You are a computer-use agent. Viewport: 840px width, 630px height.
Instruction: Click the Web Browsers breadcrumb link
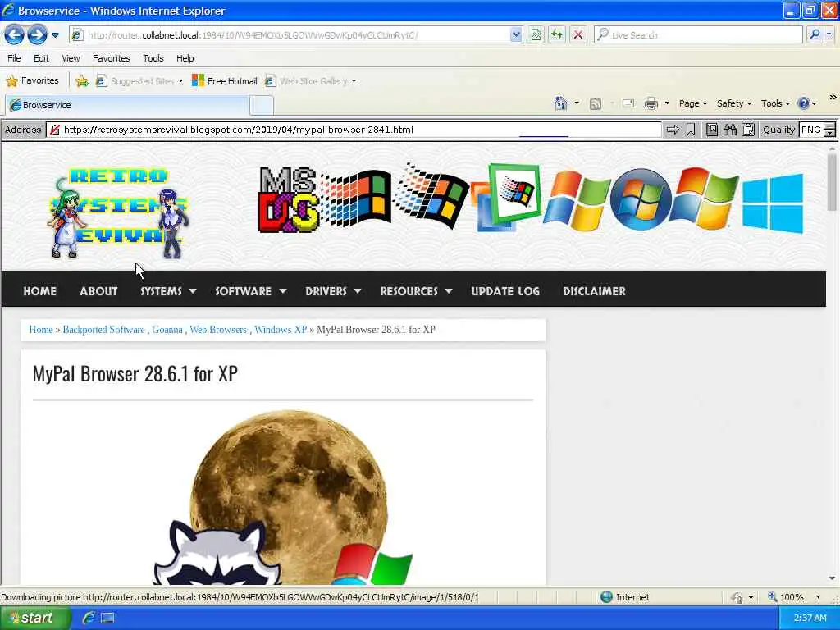tap(218, 330)
